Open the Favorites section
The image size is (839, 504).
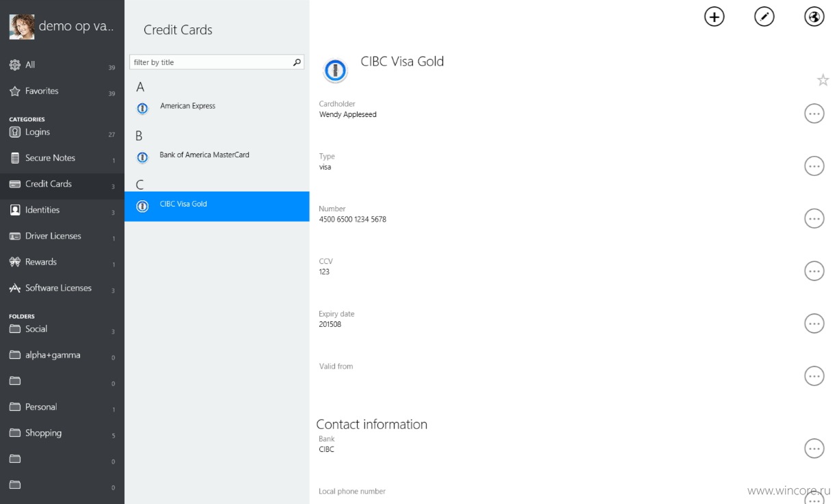tap(62, 91)
